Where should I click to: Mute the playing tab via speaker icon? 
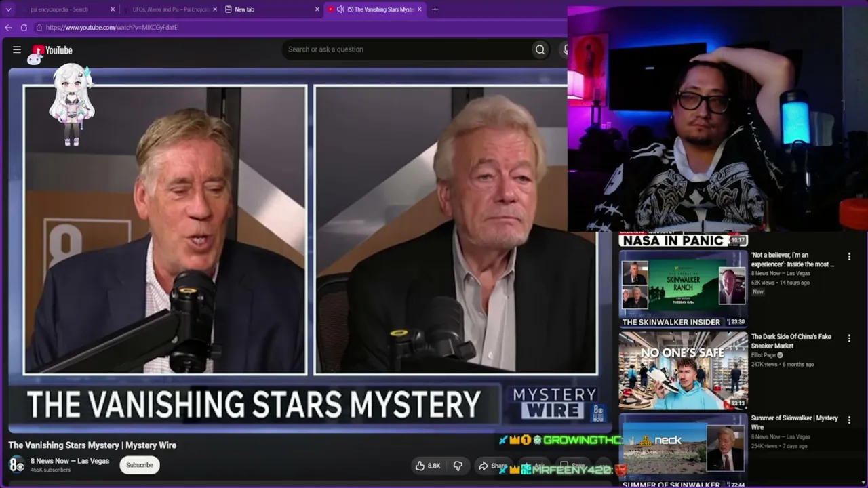pos(340,9)
